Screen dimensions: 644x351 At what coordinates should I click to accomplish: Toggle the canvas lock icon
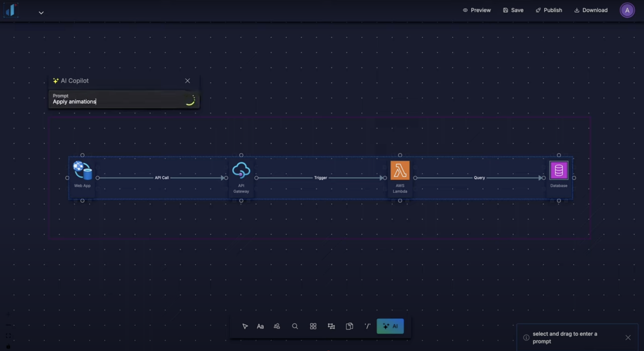pyautogui.click(x=8, y=346)
